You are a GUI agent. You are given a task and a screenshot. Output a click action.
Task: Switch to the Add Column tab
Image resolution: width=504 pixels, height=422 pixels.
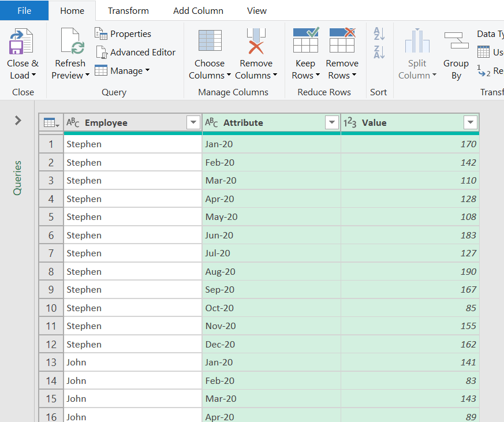click(198, 10)
